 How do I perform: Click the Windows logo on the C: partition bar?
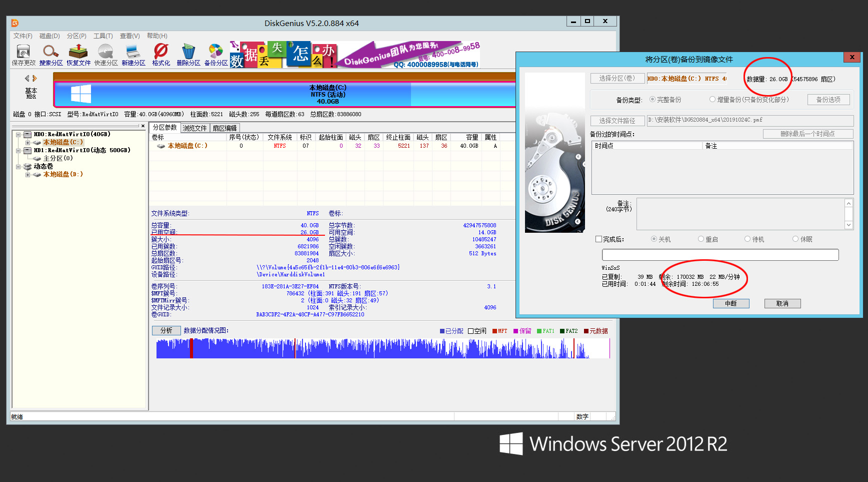point(81,94)
